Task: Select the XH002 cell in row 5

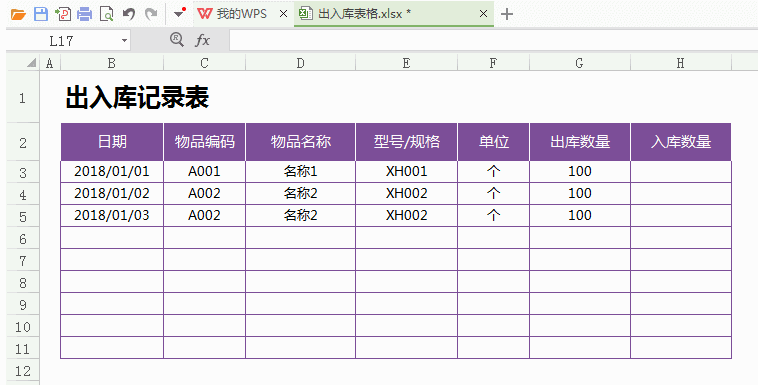Action: [407, 215]
